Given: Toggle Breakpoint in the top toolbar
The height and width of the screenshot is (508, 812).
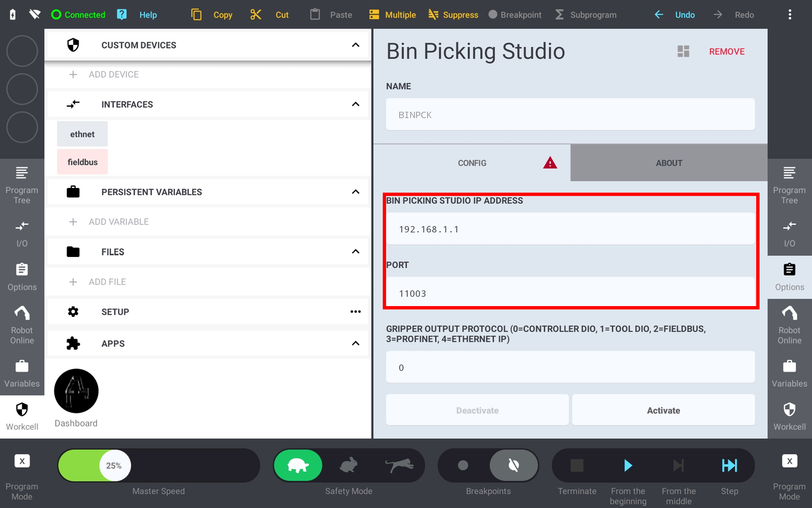Looking at the screenshot, I should tap(515, 15).
